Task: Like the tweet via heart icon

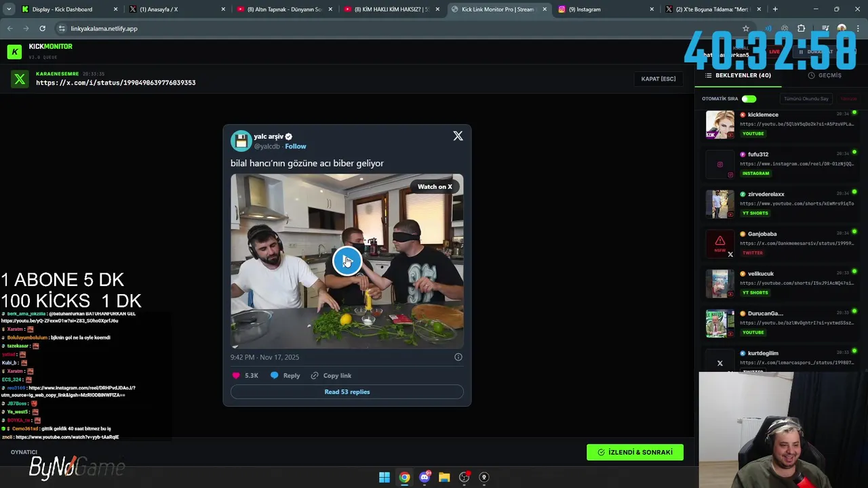Action: tap(236, 375)
